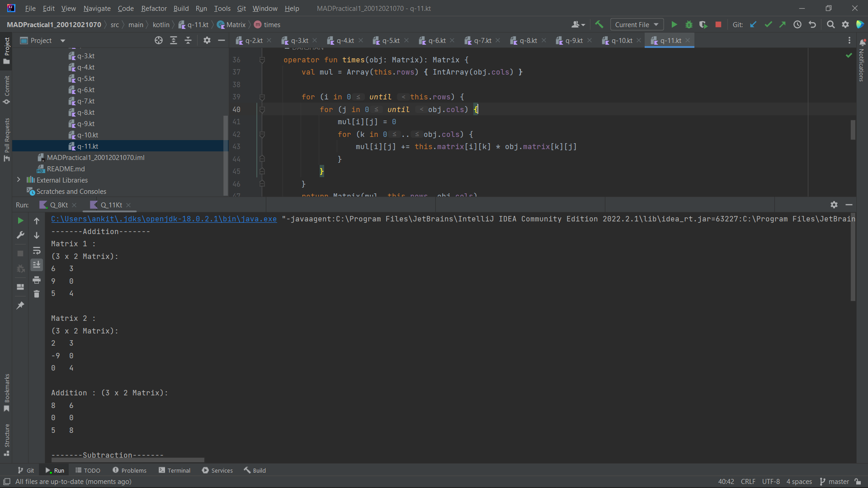The width and height of the screenshot is (868, 488).
Task: Run the current file with the green play icon
Action: coord(674,24)
